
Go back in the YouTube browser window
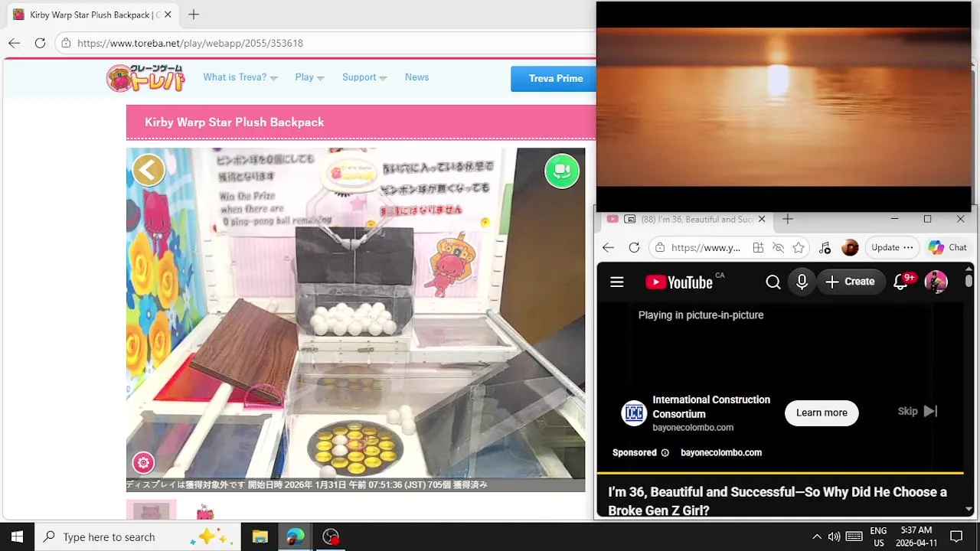click(608, 247)
